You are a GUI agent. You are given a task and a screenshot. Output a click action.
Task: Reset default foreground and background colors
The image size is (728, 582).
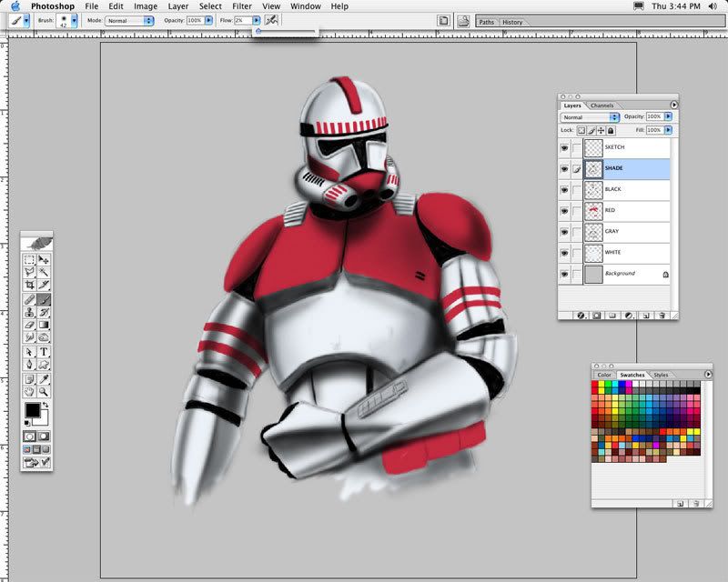tap(27, 423)
